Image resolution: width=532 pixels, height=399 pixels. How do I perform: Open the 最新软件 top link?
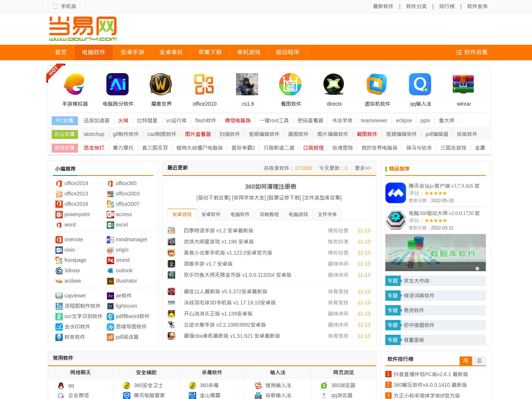click(x=383, y=6)
